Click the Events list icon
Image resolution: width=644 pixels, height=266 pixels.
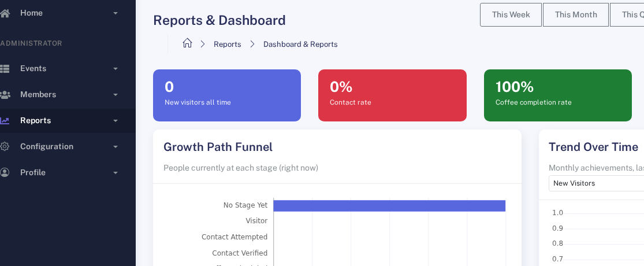point(5,69)
